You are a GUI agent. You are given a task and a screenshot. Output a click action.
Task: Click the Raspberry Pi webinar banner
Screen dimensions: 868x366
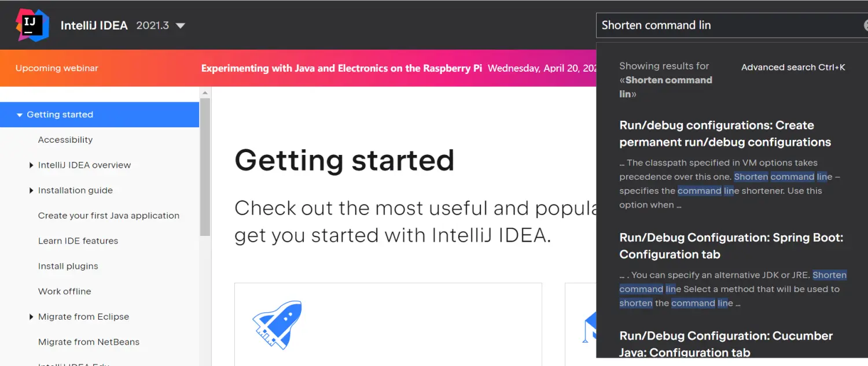pyautogui.click(x=341, y=68)
